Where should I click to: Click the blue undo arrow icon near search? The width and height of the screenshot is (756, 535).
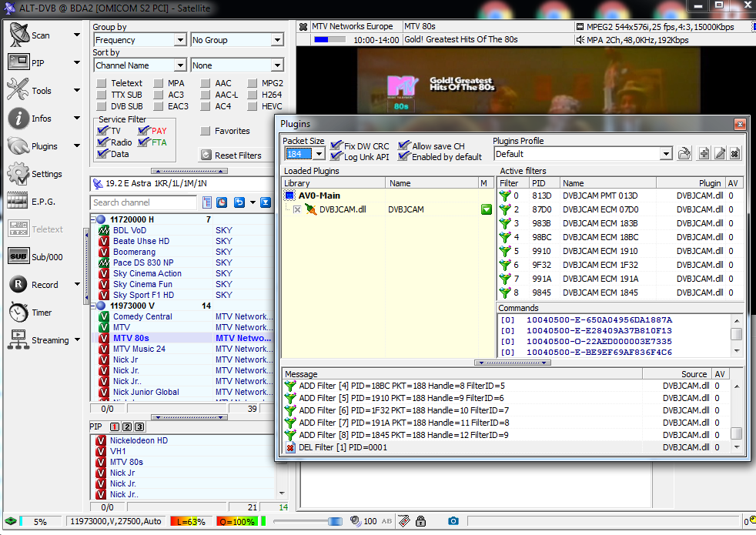(x=239, y=202)
